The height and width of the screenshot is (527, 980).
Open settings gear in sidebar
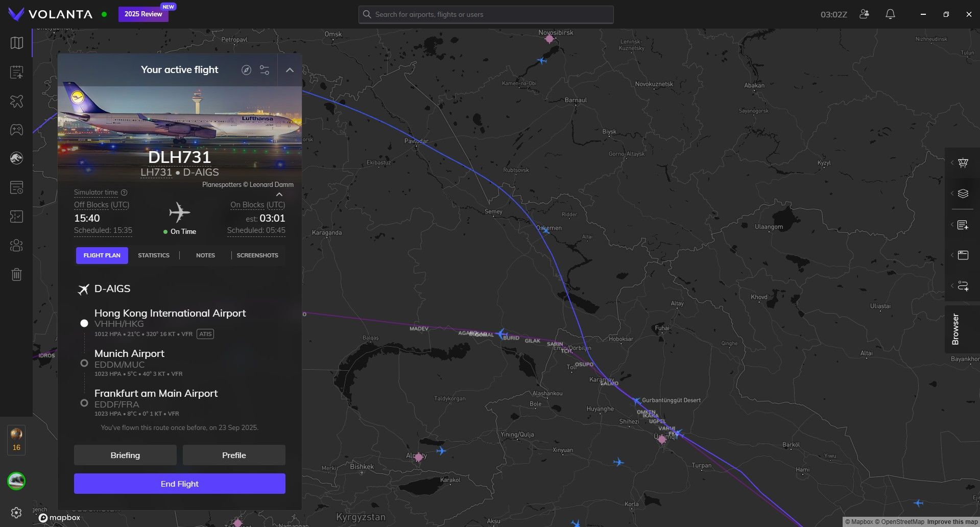pyautogui.click(x=16, y=513)
